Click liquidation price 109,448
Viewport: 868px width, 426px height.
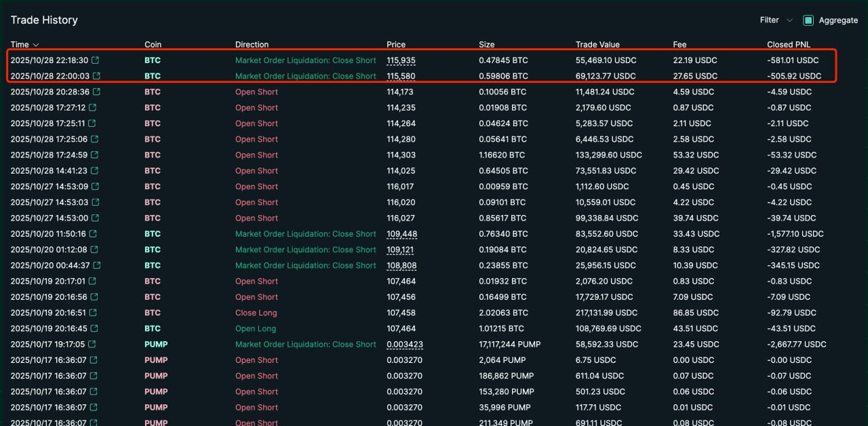click(x=401, y=234)
